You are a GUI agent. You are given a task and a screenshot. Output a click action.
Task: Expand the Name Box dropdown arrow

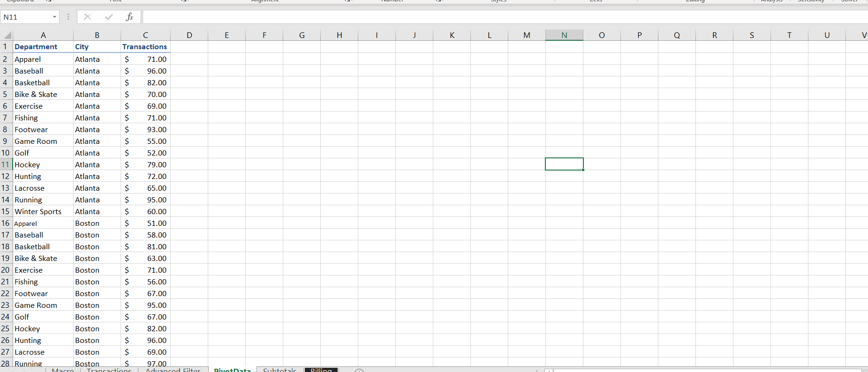(54, 17)
